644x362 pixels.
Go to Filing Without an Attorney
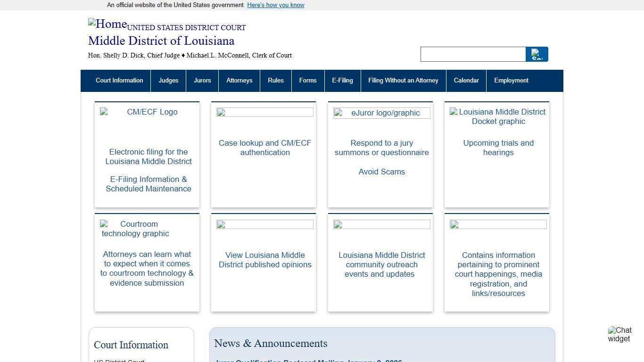tap(403, 81)
